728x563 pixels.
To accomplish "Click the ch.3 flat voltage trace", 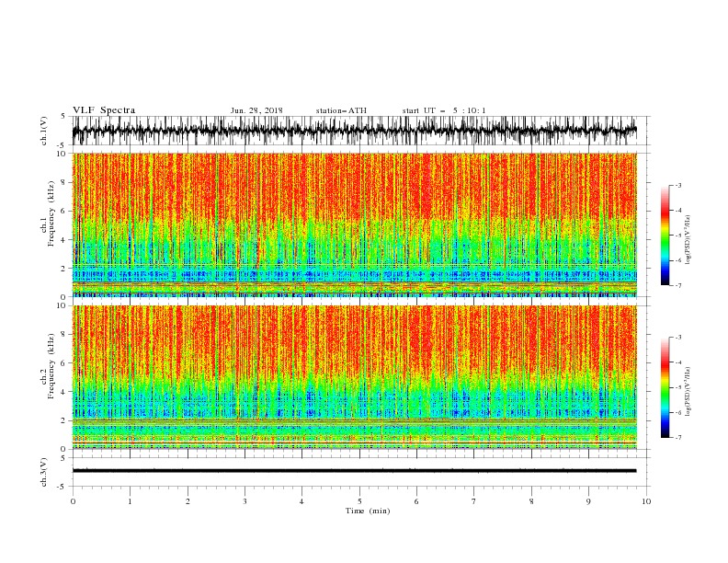I will tap(354, 471).
